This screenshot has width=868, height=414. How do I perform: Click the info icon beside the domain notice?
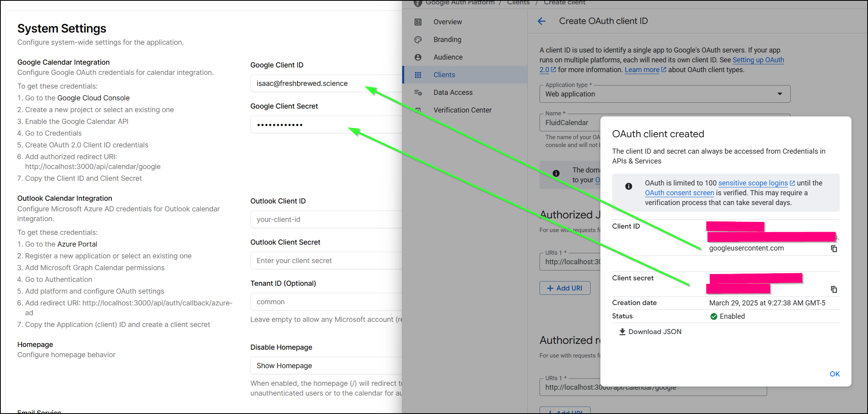coord(556,173)
